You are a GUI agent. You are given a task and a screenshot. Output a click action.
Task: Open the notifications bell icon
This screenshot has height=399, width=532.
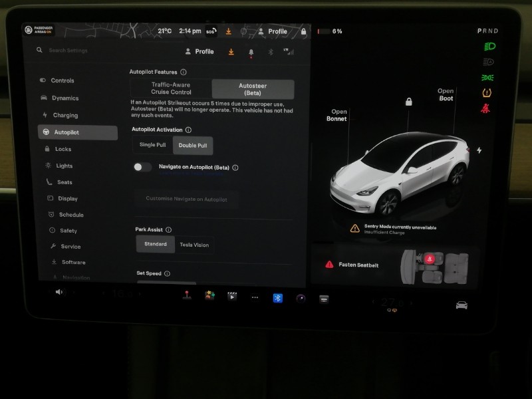click(x=251, y=53)
